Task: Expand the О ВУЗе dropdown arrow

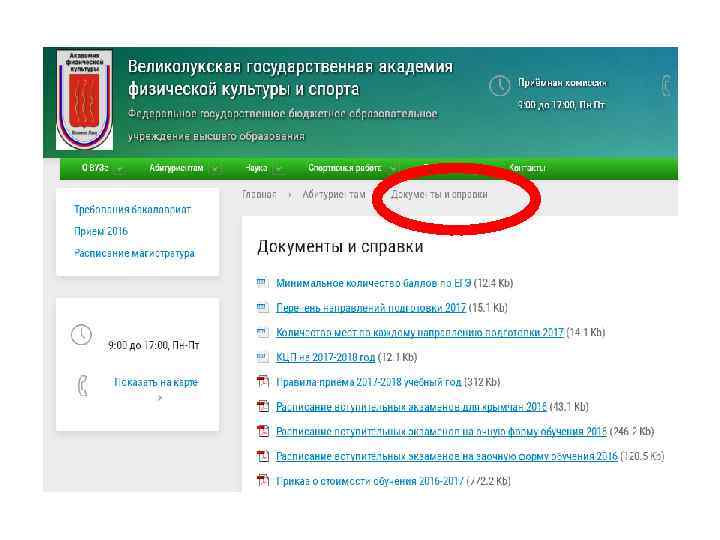Action: pos(120,169)
